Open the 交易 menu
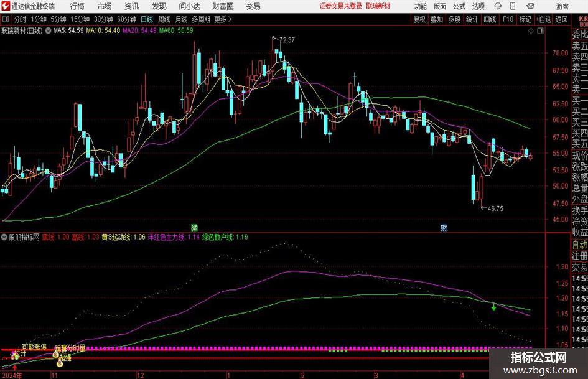This screenshot has width=588, height=379. click(253, 6)
